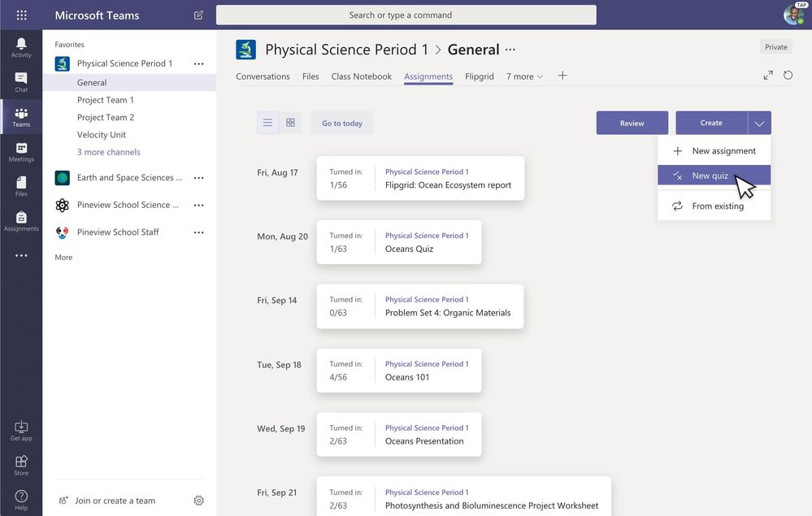Viewport: 812px width, 516px height.
Task: Open the Class Notebook tab
Action: point(361,76)
